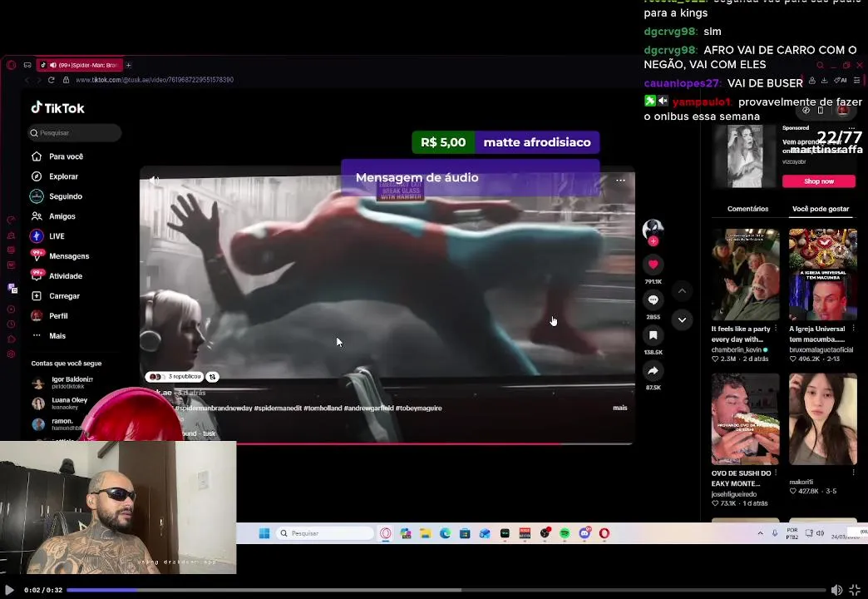Open the #tobeymaguire hashtag link
The width and height of the screenshot is (868, 599).
pos(418,408)
